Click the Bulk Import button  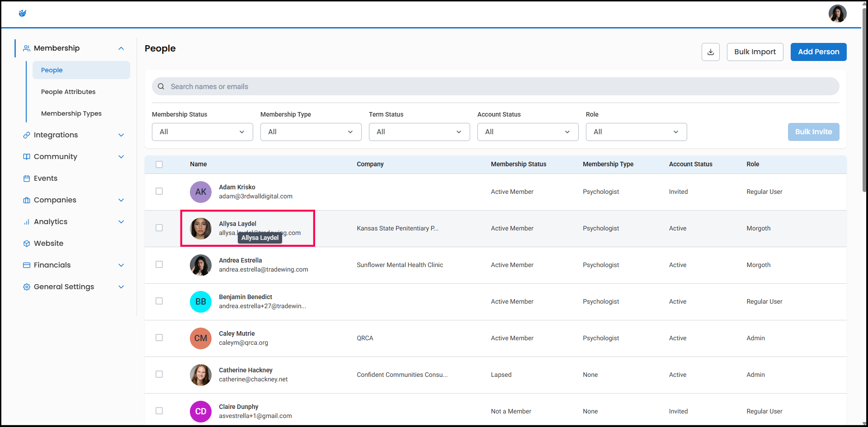(755, 52)
